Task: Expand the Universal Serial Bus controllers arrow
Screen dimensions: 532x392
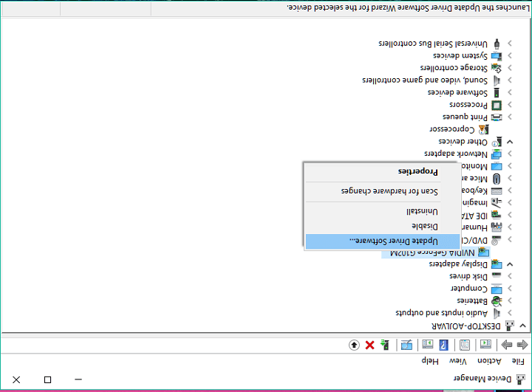Action: pos(510,44)
